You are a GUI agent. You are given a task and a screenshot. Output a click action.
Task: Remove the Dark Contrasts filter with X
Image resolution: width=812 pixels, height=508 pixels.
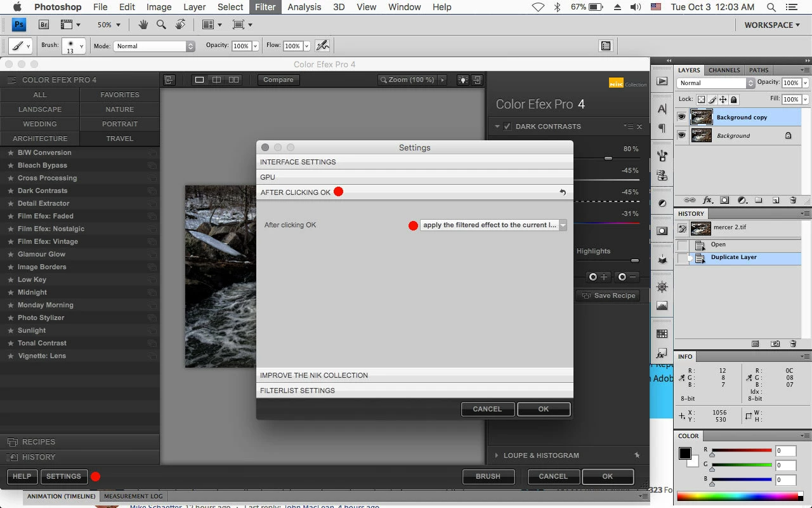click(639, 127)
